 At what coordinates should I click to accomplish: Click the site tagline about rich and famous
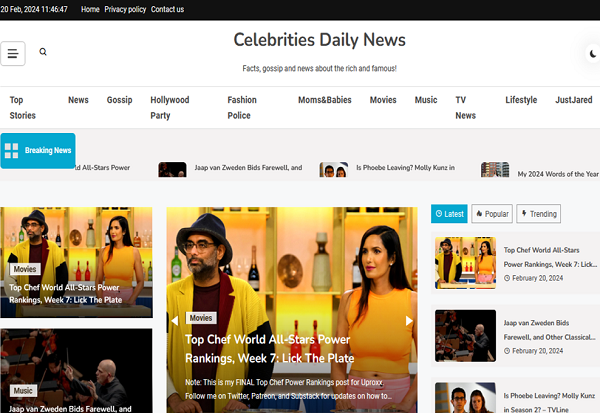(x=320, y=69)
